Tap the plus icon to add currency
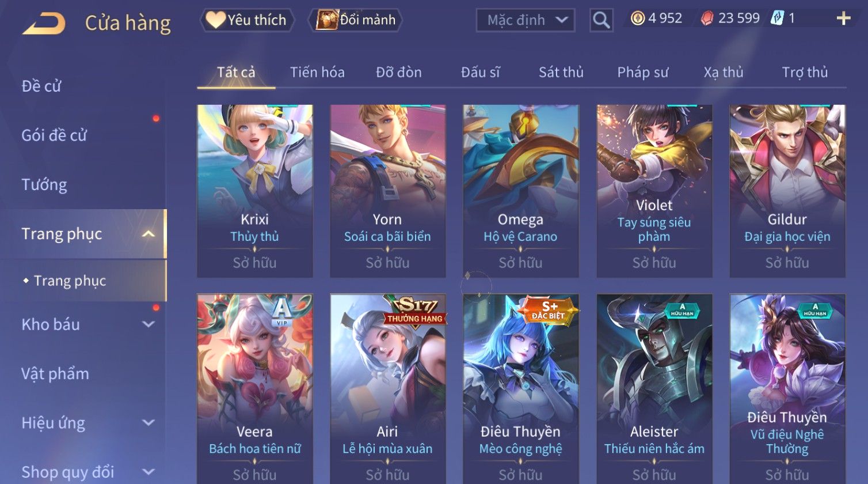Viewport: 868px width, 484px height. click(843, 19)
